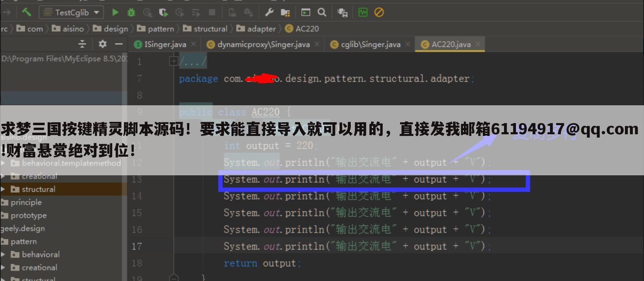This screenshot has width=644, height=281.
Task: Click the orange prohibition circle toolbar icon
Action: [379, 12]
